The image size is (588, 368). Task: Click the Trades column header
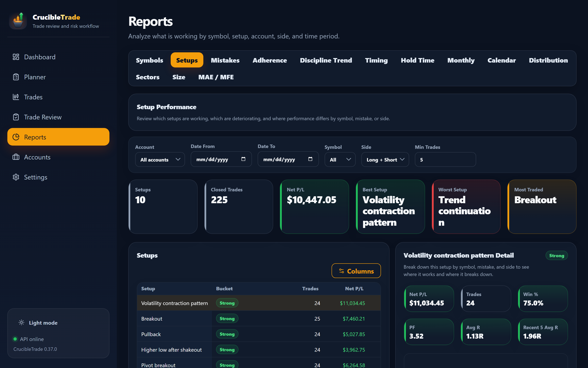tap(310, 288)
